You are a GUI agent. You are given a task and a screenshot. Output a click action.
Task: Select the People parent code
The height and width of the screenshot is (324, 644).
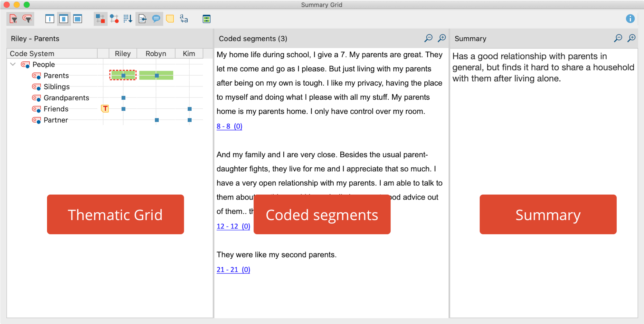(43, 64)
